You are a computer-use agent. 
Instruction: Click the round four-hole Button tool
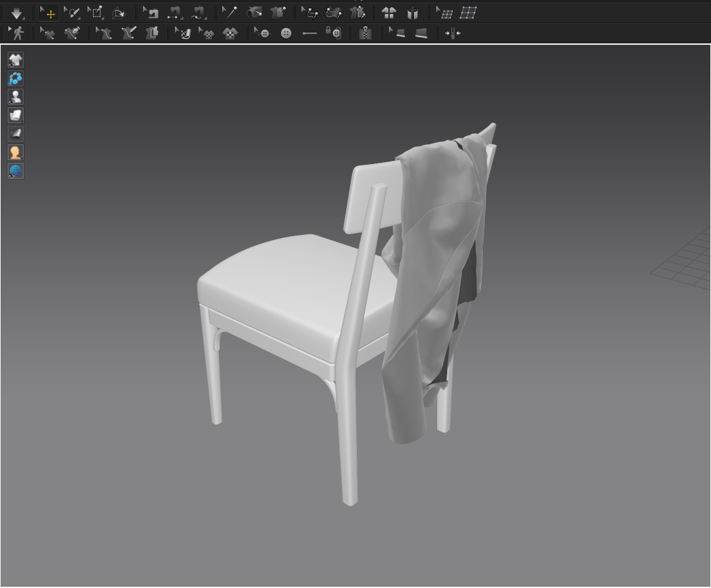point(286,33)
